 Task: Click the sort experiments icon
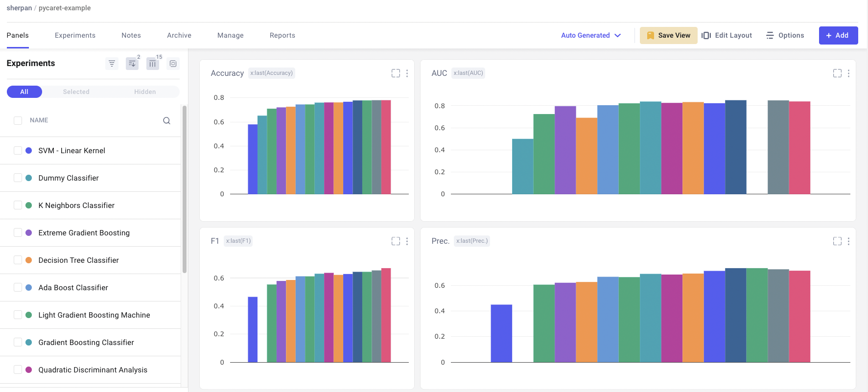tap(132, 64)
